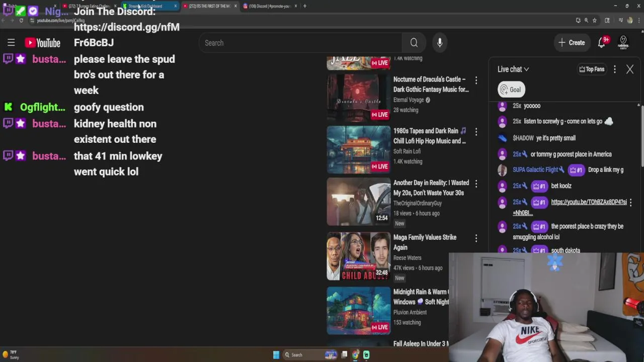Open the Reese Waters channel
The width and height of the screenshot is (644, 362).
point(407,258)
